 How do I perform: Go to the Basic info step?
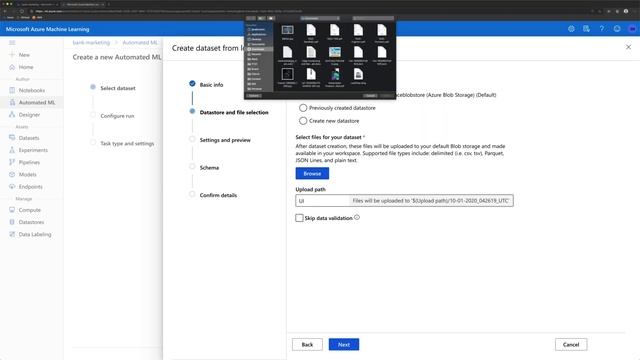211,85
